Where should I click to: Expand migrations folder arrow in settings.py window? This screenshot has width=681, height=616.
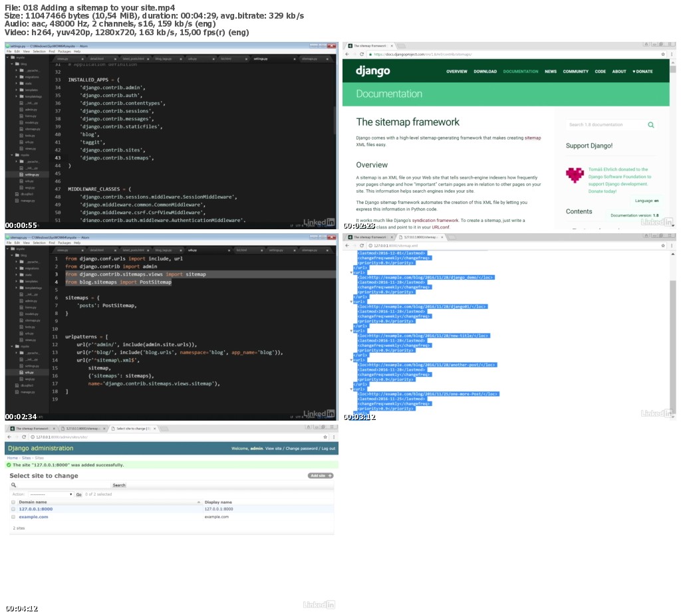tap(17, 77)
